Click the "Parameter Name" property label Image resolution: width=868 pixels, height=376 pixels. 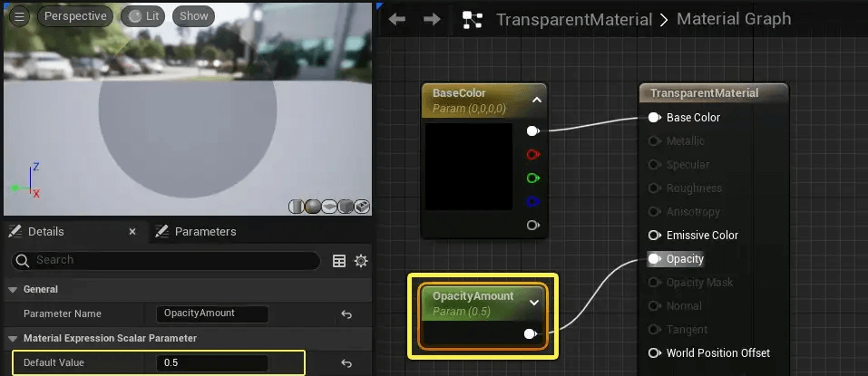[63, 314]
